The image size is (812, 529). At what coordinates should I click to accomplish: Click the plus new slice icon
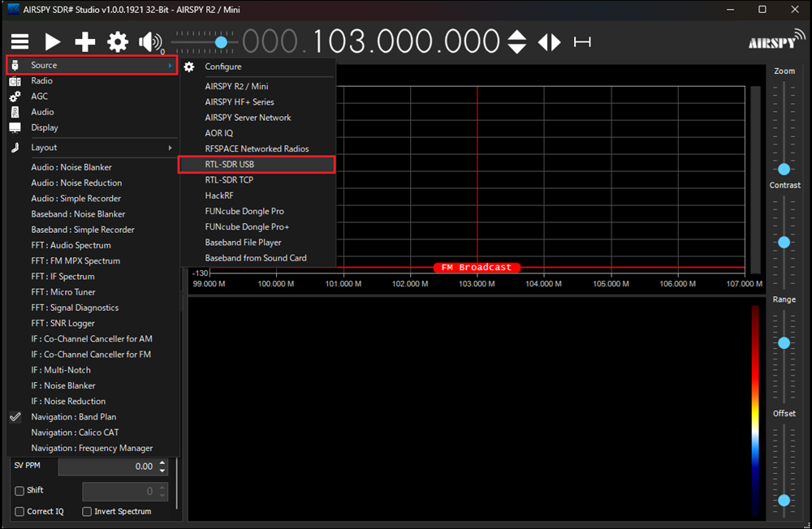[85, 41]
